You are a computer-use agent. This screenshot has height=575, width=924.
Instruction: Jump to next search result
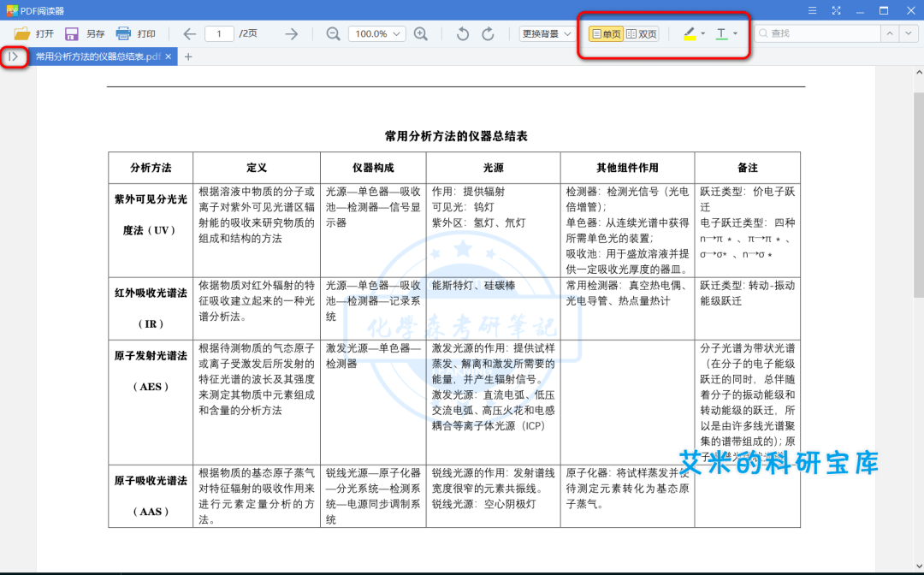[909, 33]
